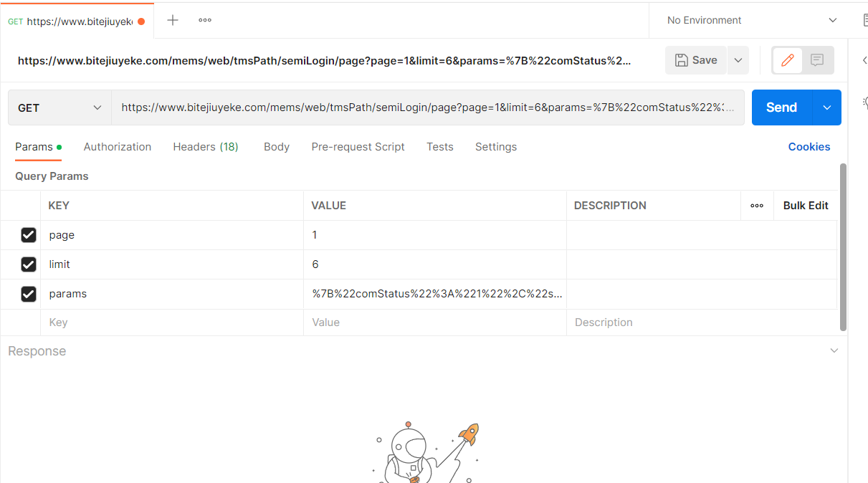Open the No Environment dropdown
Screen dimensions: 868x483
click(752, 20)
